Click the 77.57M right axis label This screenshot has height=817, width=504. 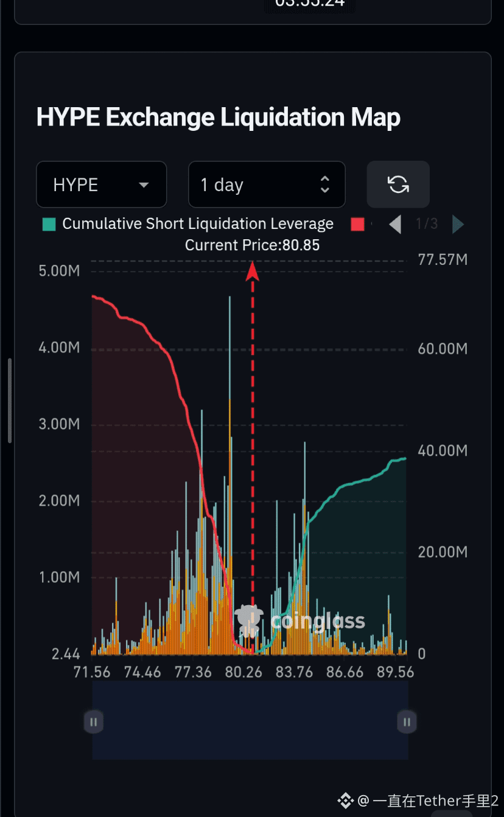443,260
